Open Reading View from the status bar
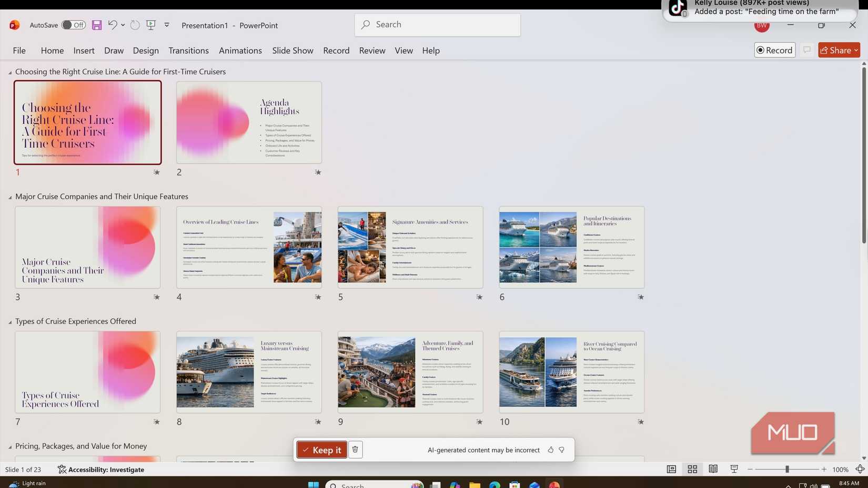Viewport: 868px width, 488px height. click(x=713, y=469)
